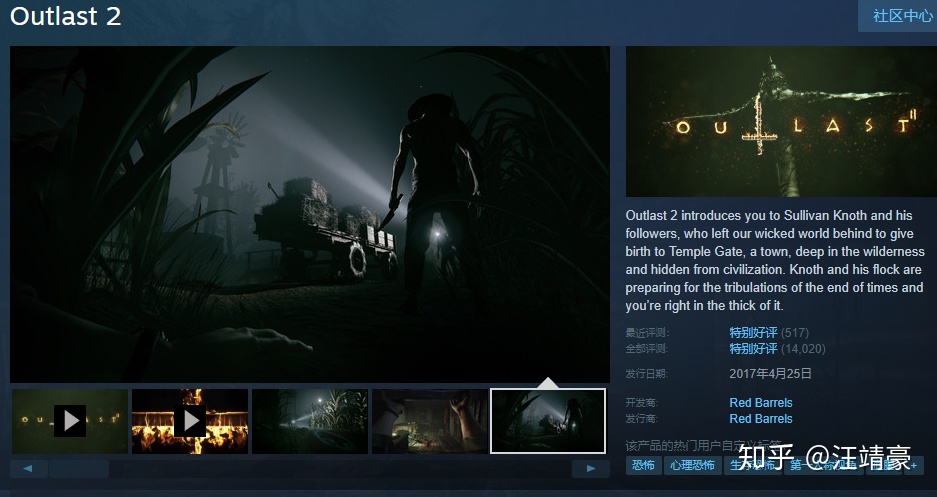Click the right arrow of thumbnail strip
The image size is (937, 497).
[x=590, y=468]
